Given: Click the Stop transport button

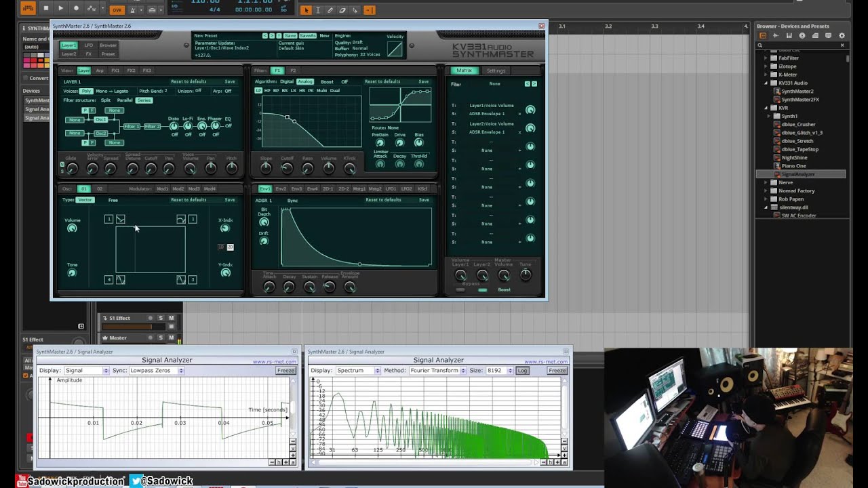Looking at the screenshot, I should [x=45, y=8].
